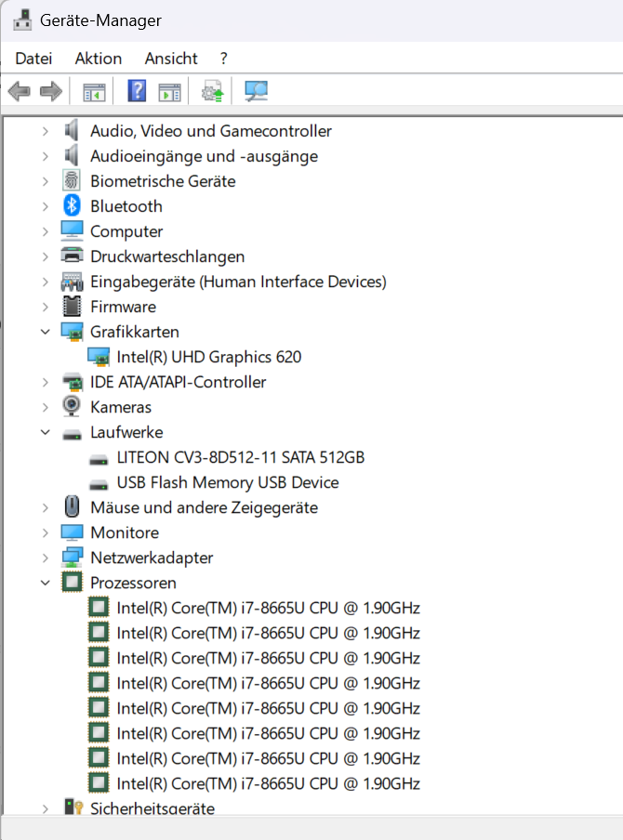Click the LITEON drive device icon
Screen dimensions: 623x840
click(99, 460)
